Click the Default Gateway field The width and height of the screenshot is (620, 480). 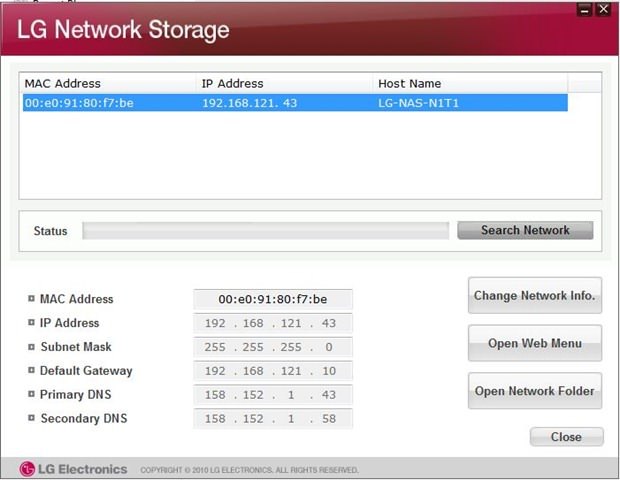[273, 371]
